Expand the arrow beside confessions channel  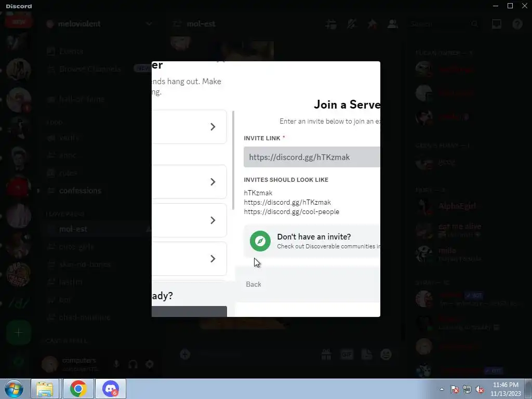tap(38, 191)
